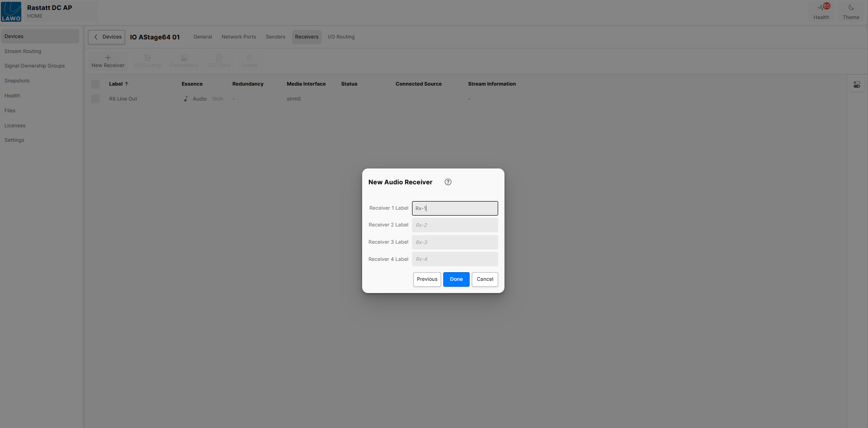Cancel the New Audio Receiver dialog
The image size is (868, 428).
[485, 279]
